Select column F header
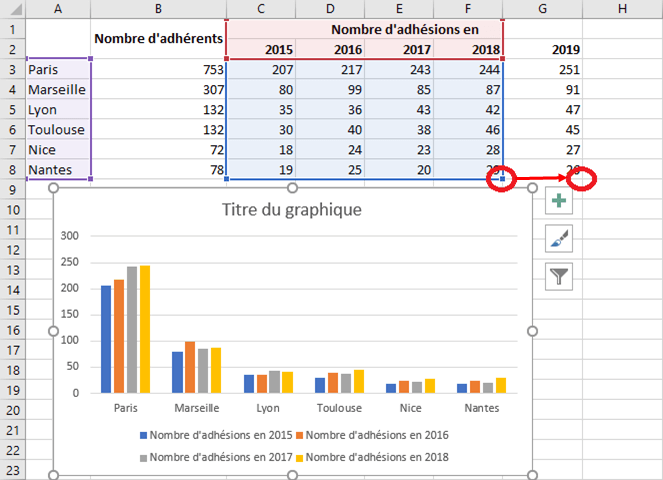This screenshot has width=663, height=480. point(468,8)
